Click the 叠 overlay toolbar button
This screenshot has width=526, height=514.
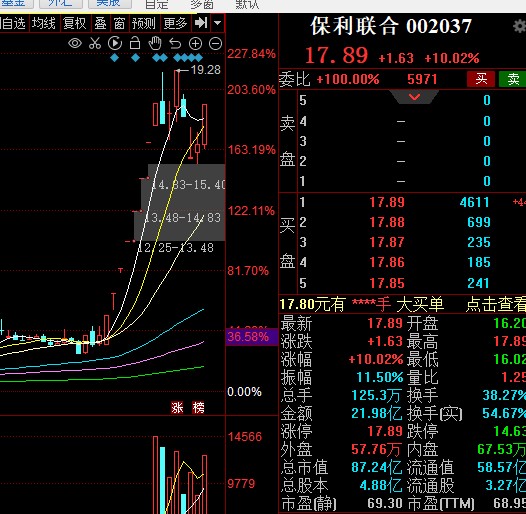[100, 23]
